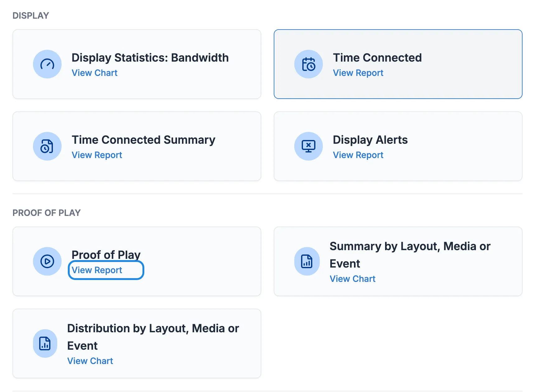This screenshot has width=535, height=392.
Task: Click the Bandwidth speedometer icon
Action: coord(47,64)
